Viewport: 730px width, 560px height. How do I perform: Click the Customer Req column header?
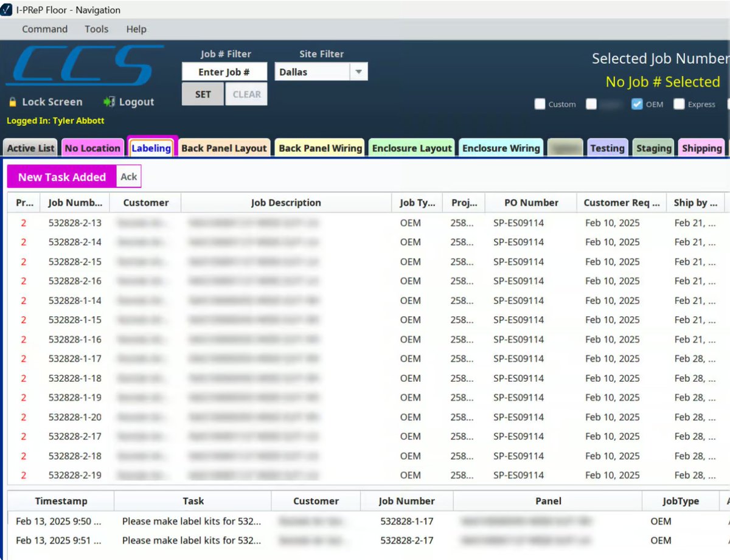point(621,202)
